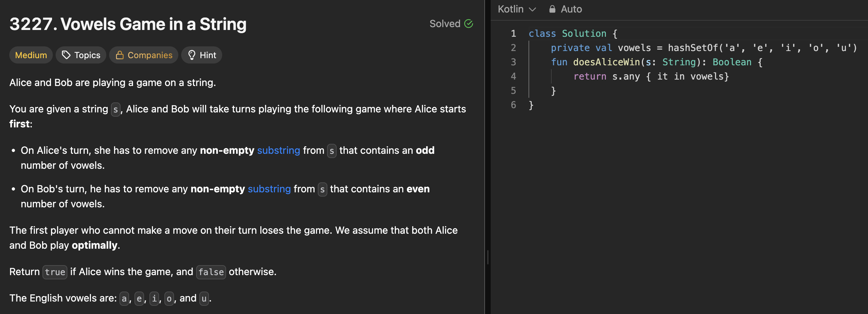
Task: Open the substring link in Alice's rule
Action: pyautogui.click(x=279, y=150)
